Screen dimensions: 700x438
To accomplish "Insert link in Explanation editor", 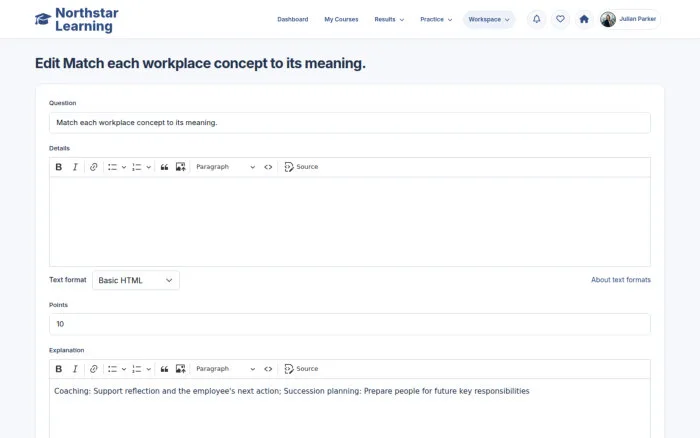I will pyautogui.click(x=93, y=369).
